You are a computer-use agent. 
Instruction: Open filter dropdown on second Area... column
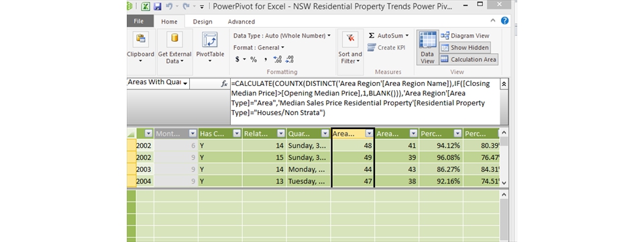[414, 133]
